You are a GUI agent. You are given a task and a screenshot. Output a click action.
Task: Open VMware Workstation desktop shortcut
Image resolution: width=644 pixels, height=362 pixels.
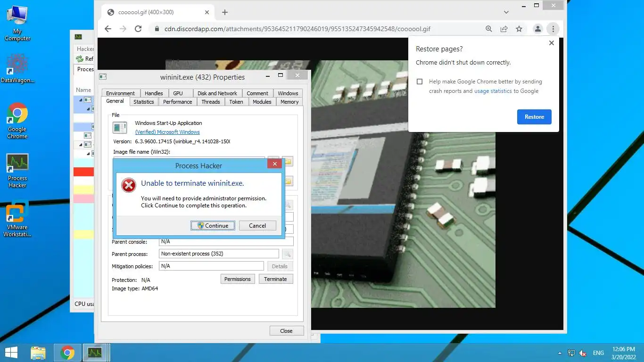(17, 220)
